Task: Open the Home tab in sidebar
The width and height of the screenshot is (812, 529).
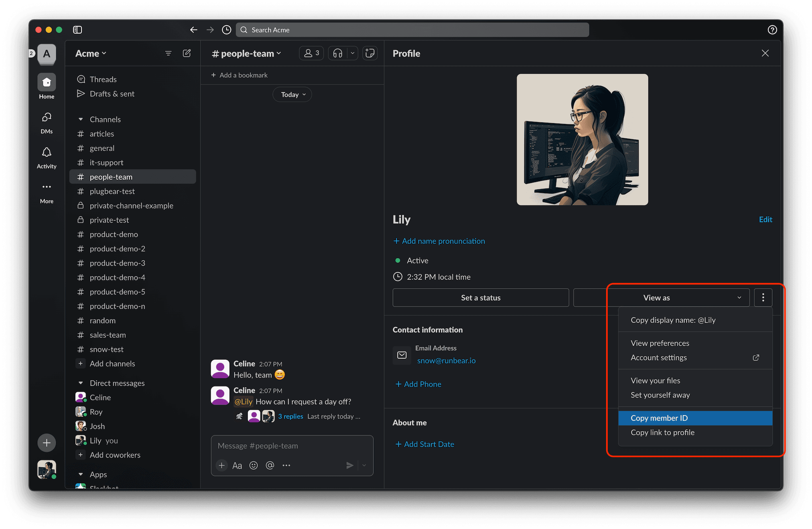Action: (47, 86)
